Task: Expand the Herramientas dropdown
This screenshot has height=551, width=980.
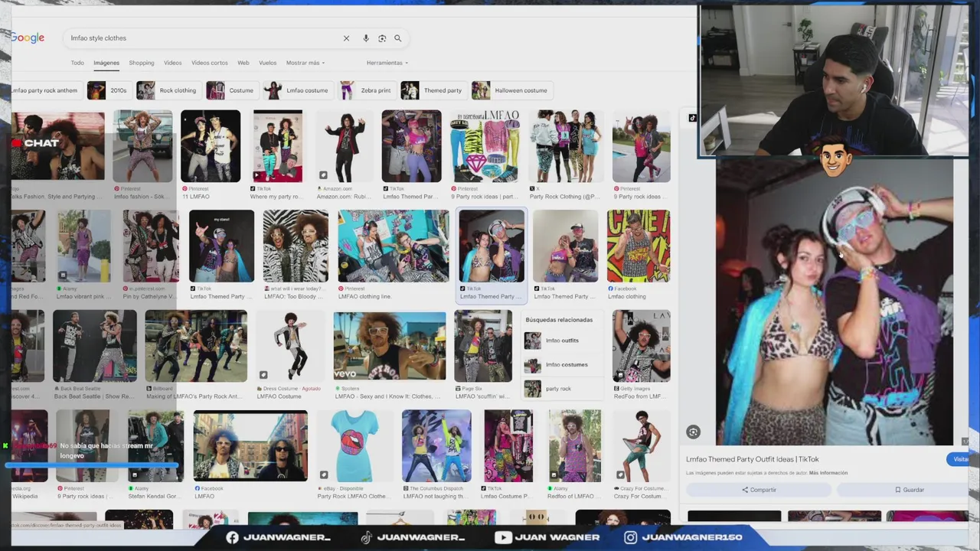Action: pos(387,63)
